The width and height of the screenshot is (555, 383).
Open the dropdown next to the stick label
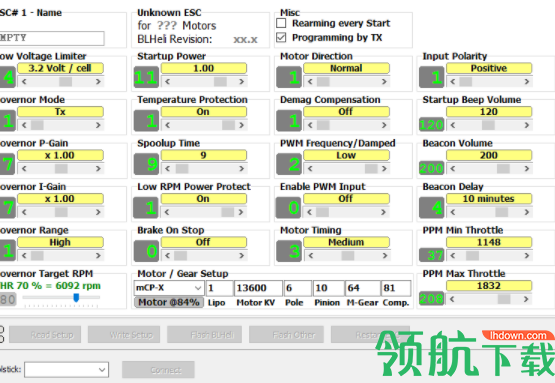click(x=66, y=370)
